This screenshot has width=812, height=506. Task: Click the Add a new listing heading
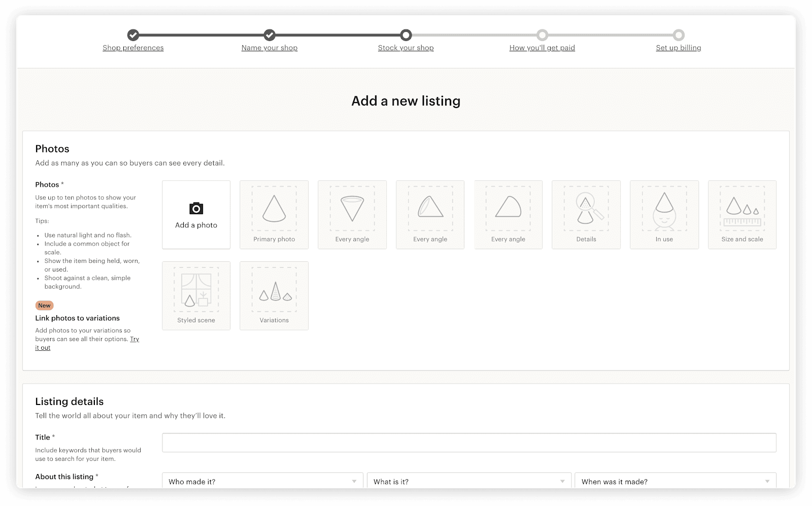(406, 101)
